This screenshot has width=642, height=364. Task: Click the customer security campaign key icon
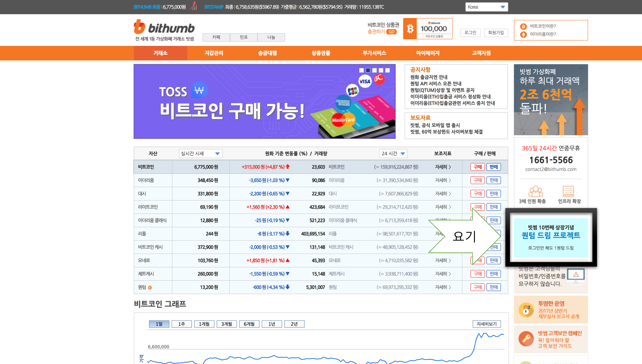tap(526, 339)
